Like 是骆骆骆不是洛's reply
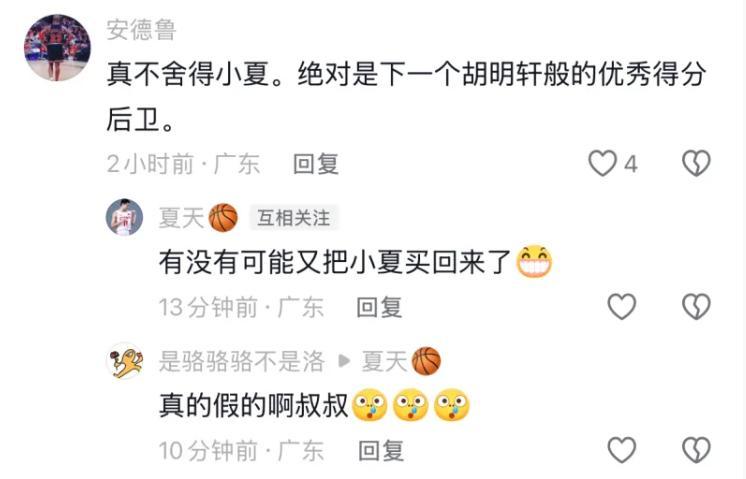This screenshot has width=746, height=479. pyautogui.click(x=622, y=450)
